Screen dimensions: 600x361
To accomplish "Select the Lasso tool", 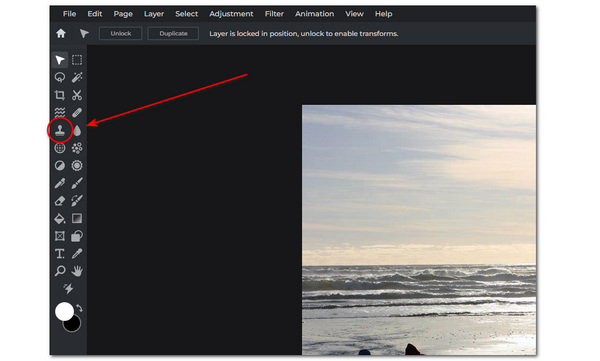I will click(60, 77).
